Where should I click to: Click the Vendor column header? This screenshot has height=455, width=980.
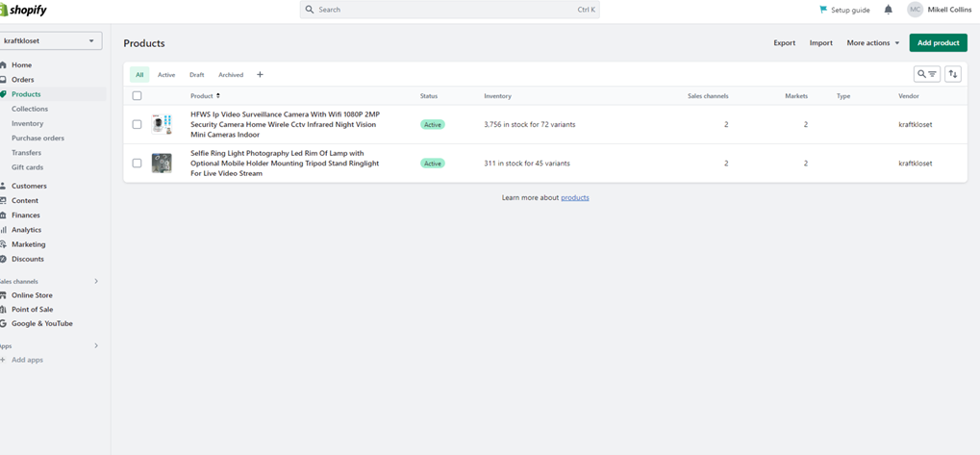click(x=909, y=96)
